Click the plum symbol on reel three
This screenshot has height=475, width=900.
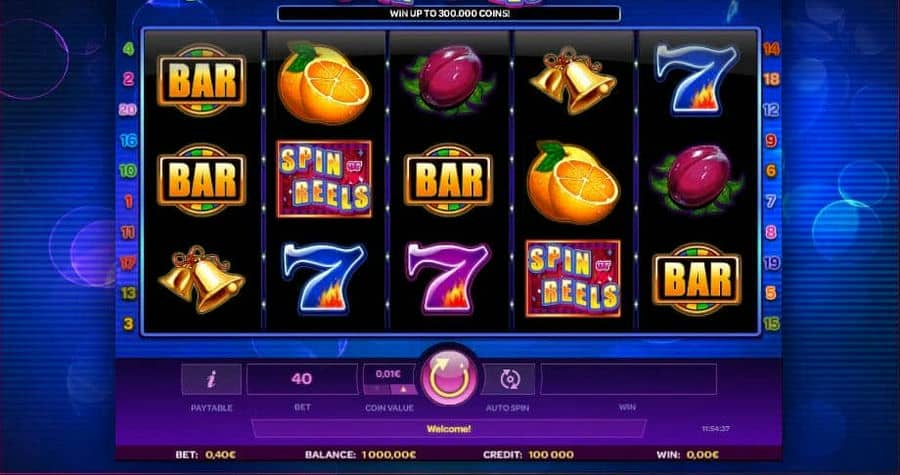coord(448,79)
